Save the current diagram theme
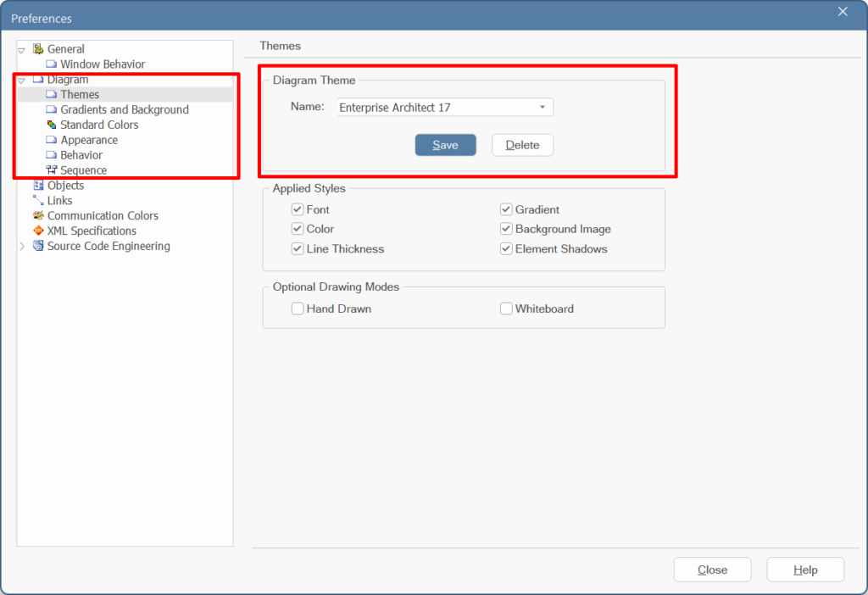 445,145
